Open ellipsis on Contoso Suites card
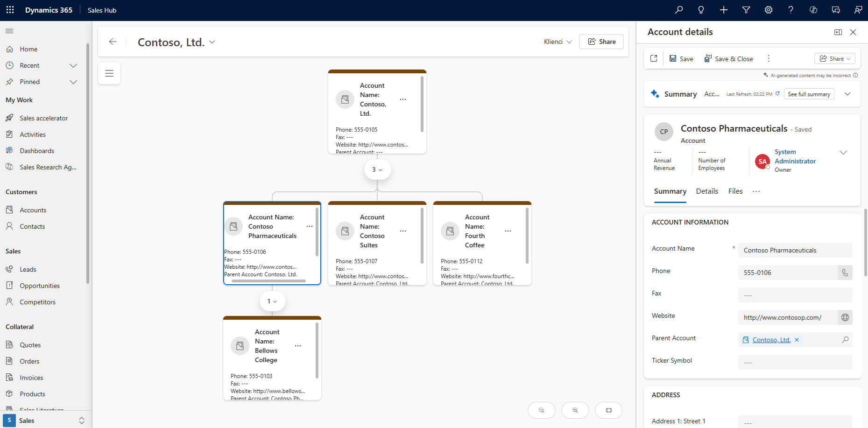Screen dimensions: 868x428 tap(403, 231)
